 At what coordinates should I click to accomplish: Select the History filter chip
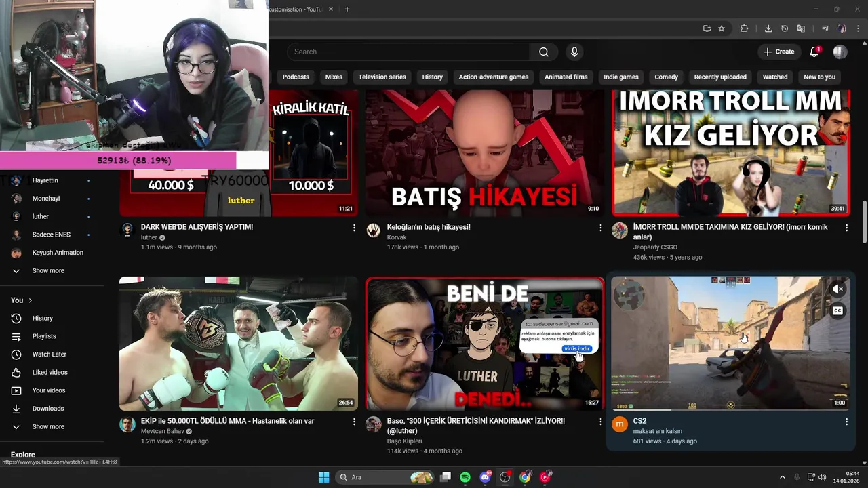tap(432, 77)
